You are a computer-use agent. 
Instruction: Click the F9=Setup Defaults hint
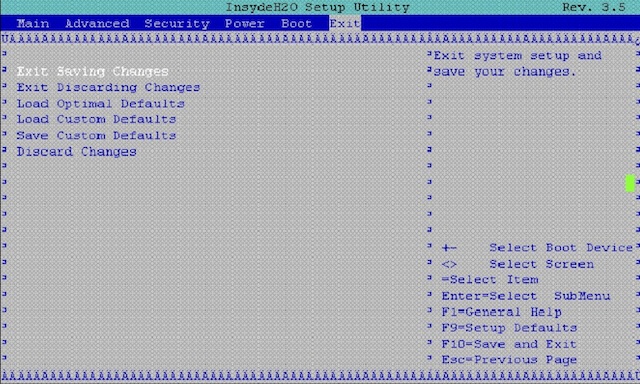(509, 328)
